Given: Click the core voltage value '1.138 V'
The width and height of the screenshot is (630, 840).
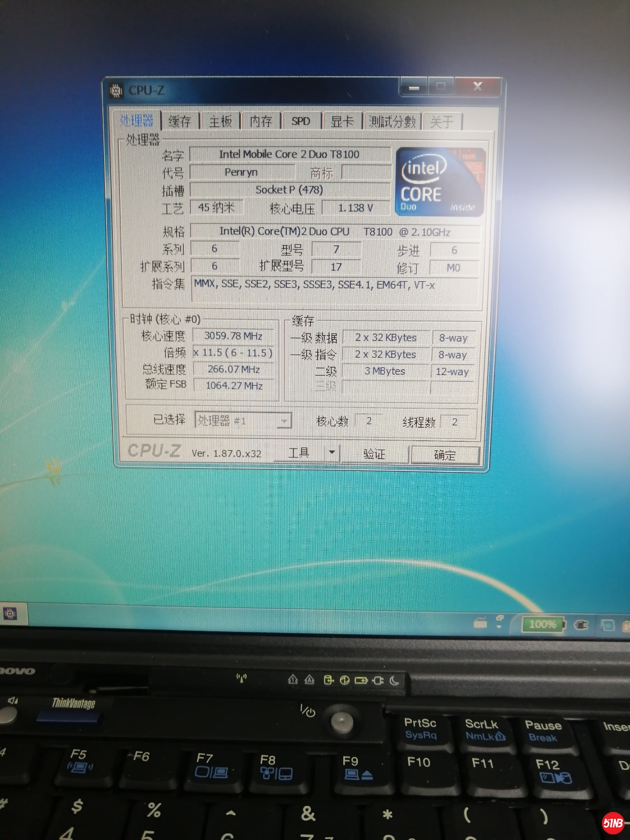Looking at the screenshot, I should tap(355, 208).
